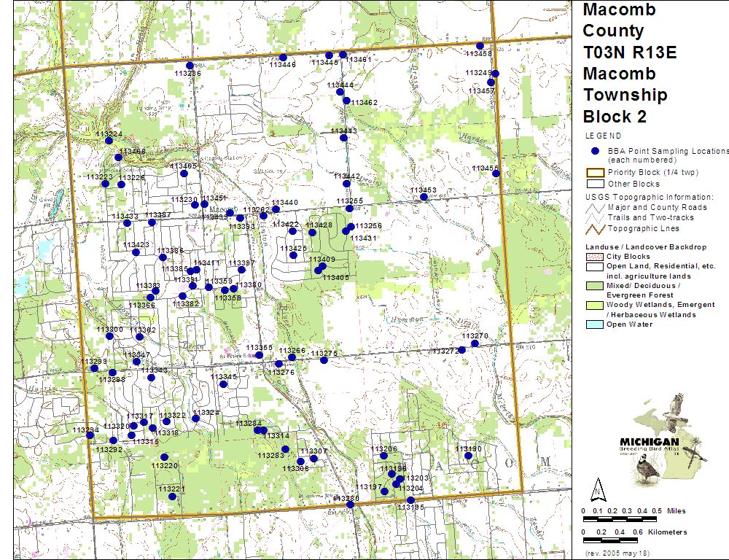Click the blue dot for 113224
729x560 pixels.
(109, 141)
